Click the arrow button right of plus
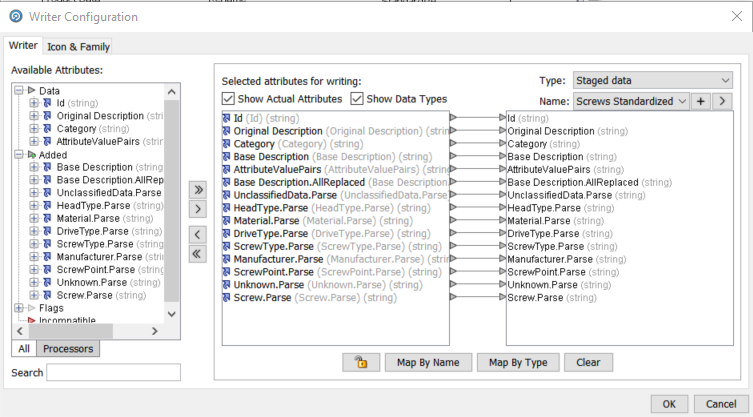This screenshot has width=753, height=417. [722, 101]
